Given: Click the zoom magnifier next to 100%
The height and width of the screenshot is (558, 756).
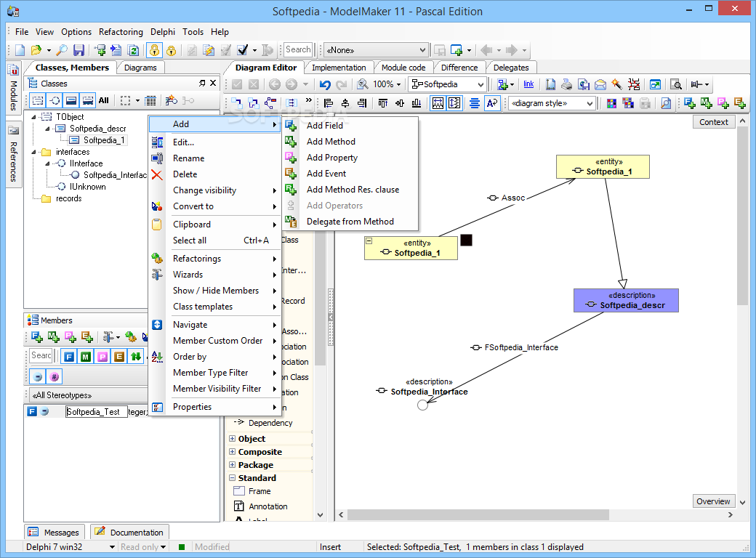Looking at the screenshot, I should click(x=363, y=84).
